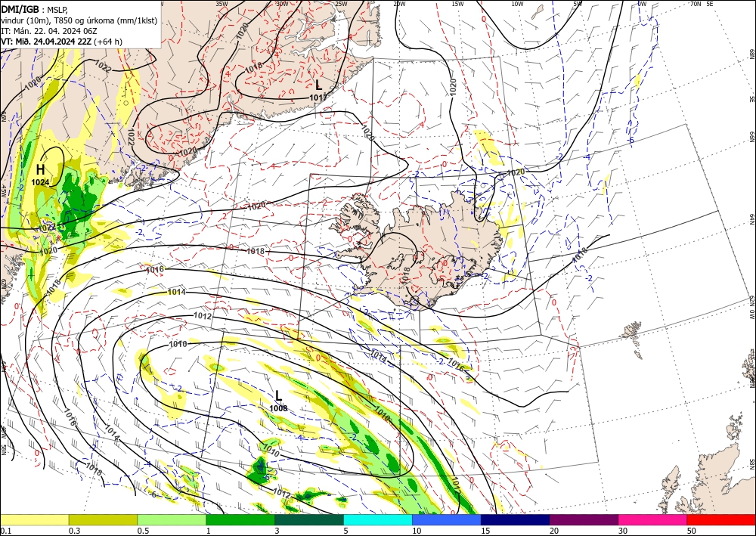Click legend value "20" on color bar
Viewport: 756px width, 536px height.
[554, 531]
